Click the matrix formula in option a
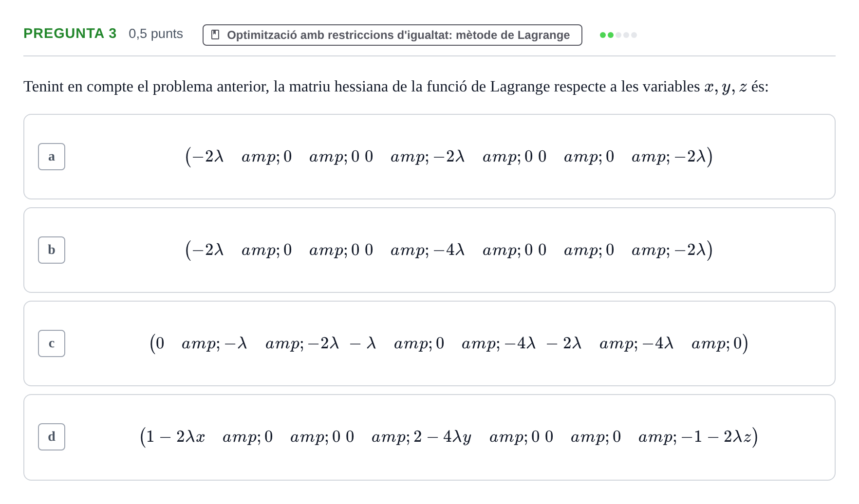This screenshot has height=504, width=859. (x=449, y=157)
